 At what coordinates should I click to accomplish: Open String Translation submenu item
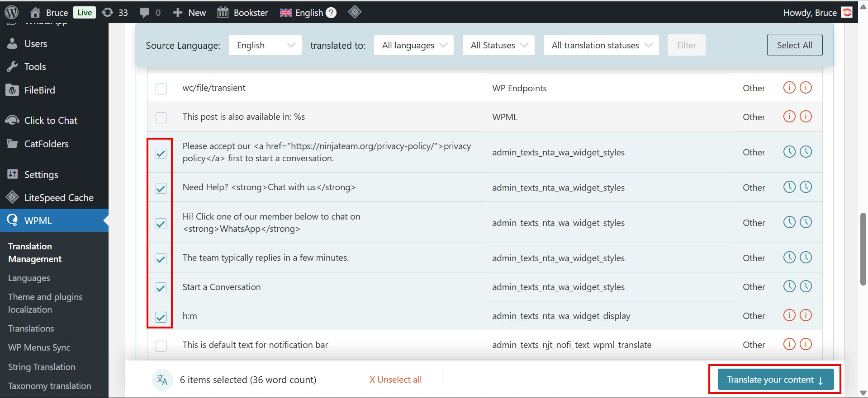(42, 367)
